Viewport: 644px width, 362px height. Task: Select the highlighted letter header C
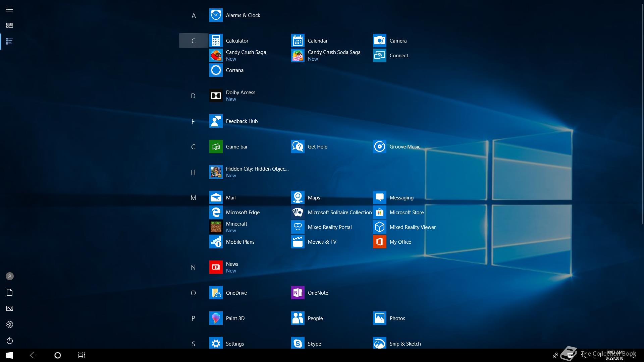coord(194,41)
